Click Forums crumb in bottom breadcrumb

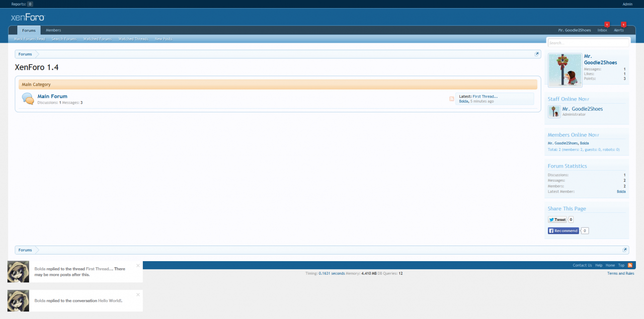coord(25,250)
